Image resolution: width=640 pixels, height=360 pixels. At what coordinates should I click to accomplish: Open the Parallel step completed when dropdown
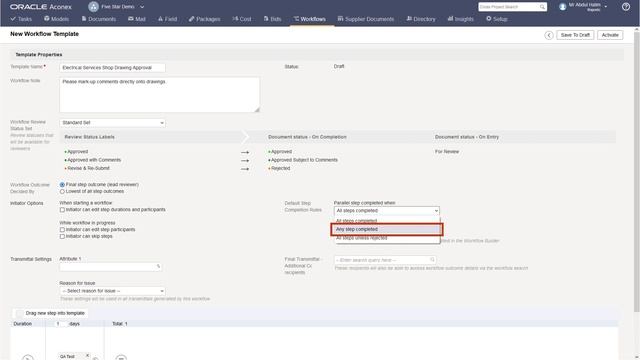(387, 211)
